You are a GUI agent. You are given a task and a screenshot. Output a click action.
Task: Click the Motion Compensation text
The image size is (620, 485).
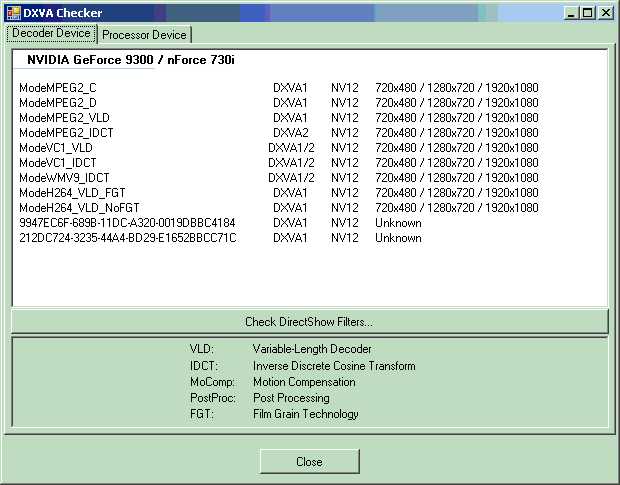pyautogui.click(x=304, y=382)
